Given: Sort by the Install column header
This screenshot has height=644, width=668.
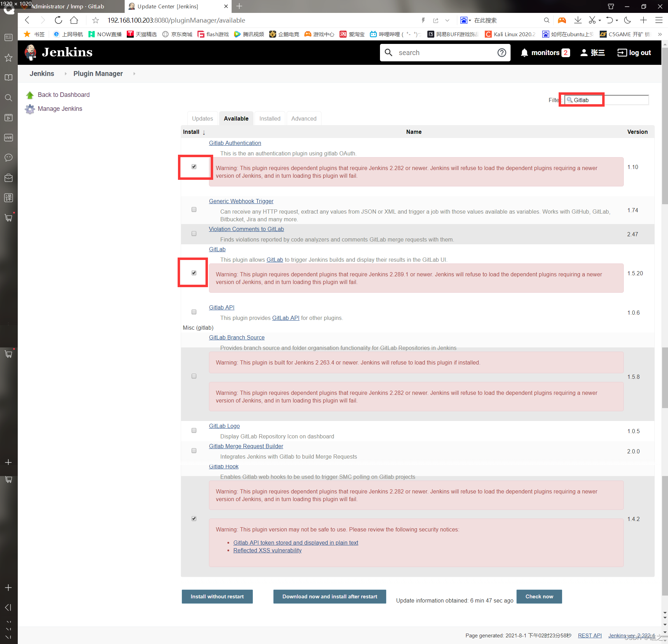Looking at the screenshot, I should click(x=194, y=132).
